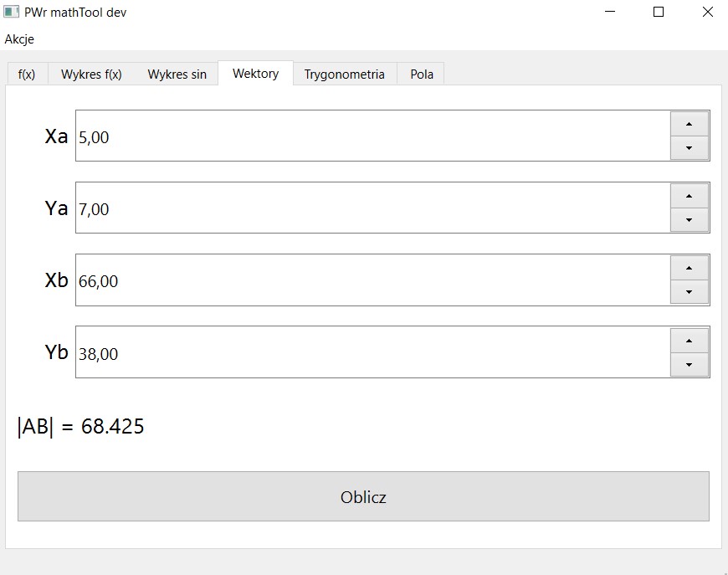Raise the Xb value via its up arrow

(x=688, y=267)
